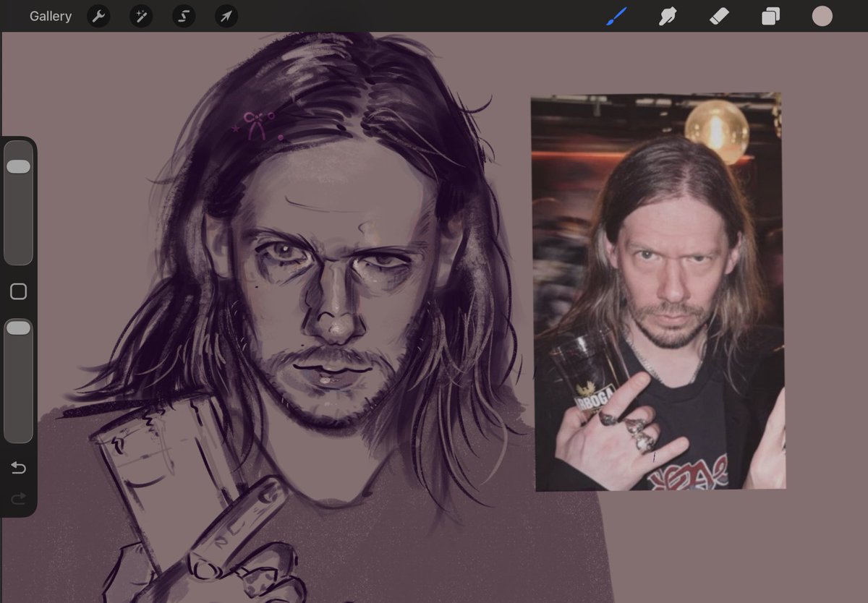
Task: Undo the last stroke with sidebar arrow
Action: 19,469
